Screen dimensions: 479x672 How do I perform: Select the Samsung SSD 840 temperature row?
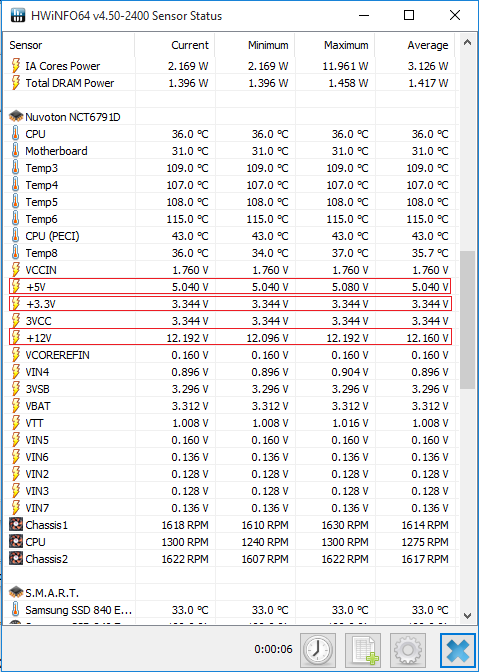(x=231, y=610)
